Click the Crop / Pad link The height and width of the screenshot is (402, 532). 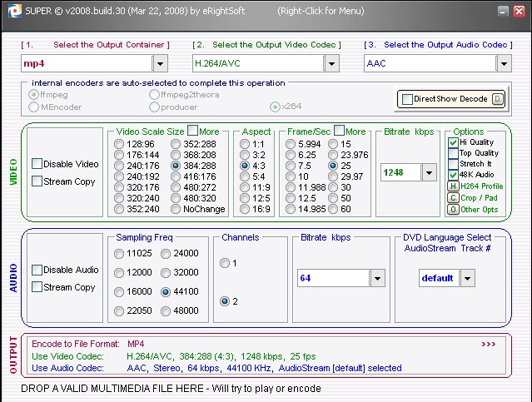click(479, 198)
